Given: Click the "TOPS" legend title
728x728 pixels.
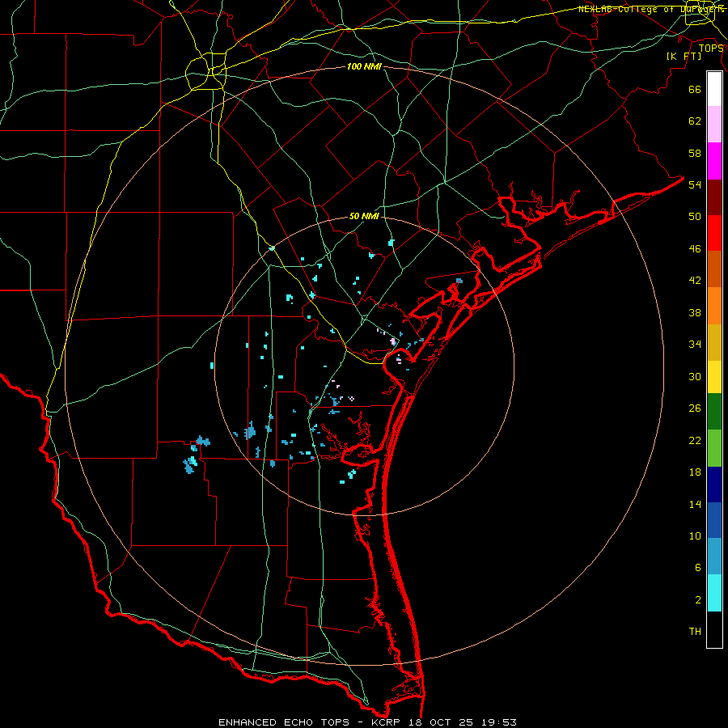Looking at the screenshot, I should pos(711,48).
